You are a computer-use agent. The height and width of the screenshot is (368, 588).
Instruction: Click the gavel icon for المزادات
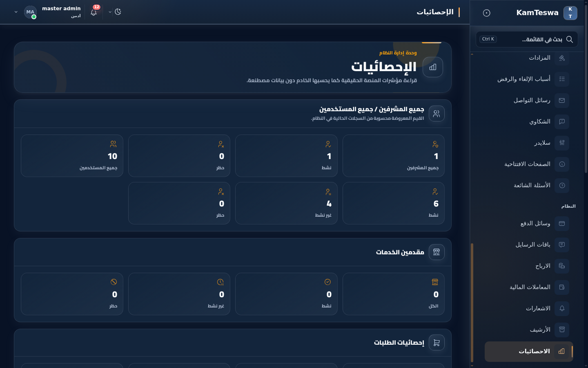(562, 58)
